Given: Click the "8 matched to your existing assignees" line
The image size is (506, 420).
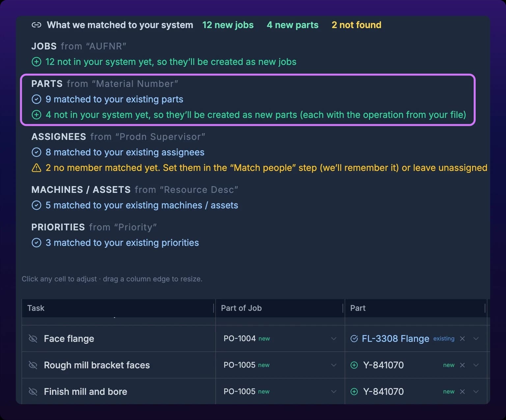Looking at the screenshot, I should [125, 152].
